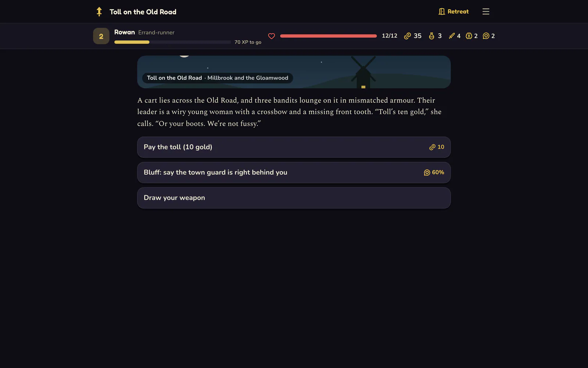
Task: Click the Millbrook and the Gloamwood banner label
Action: click(248, 78)
